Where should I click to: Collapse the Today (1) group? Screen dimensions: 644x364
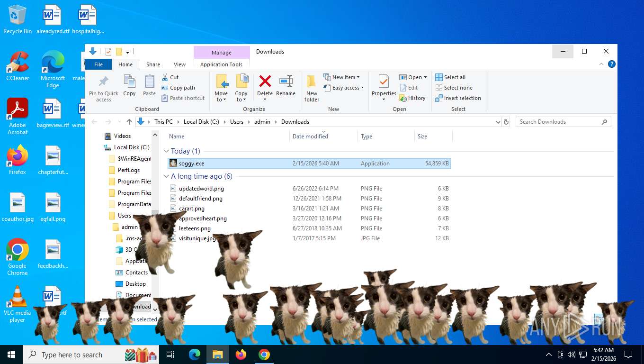coord(166,151)
